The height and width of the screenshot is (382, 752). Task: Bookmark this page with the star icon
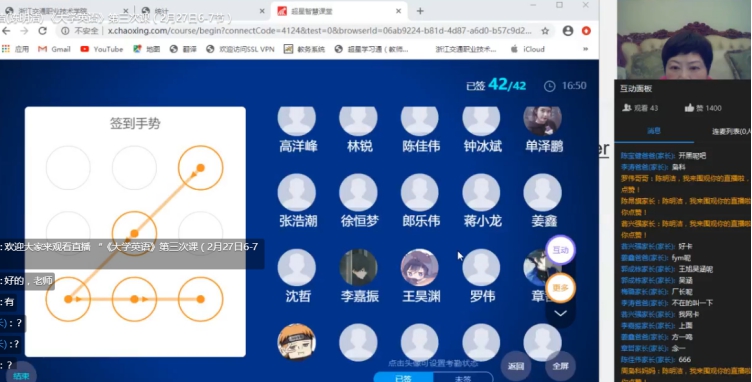click(x=545, y=31)
